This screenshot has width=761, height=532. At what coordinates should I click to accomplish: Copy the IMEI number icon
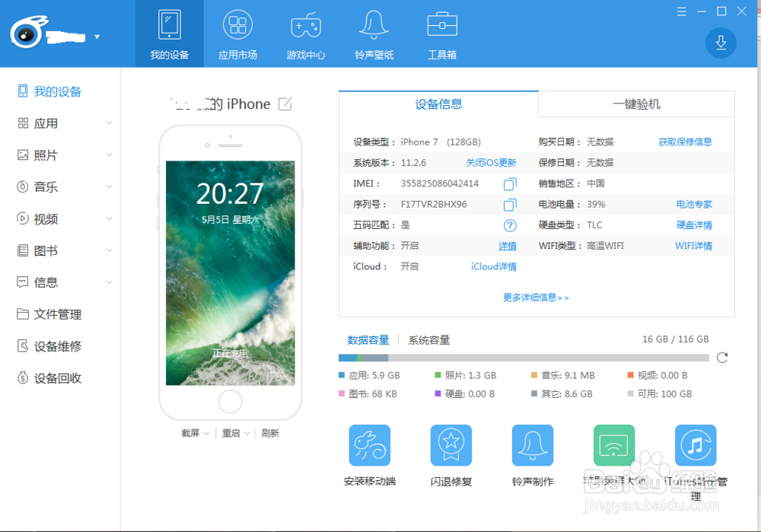point(510,184)
